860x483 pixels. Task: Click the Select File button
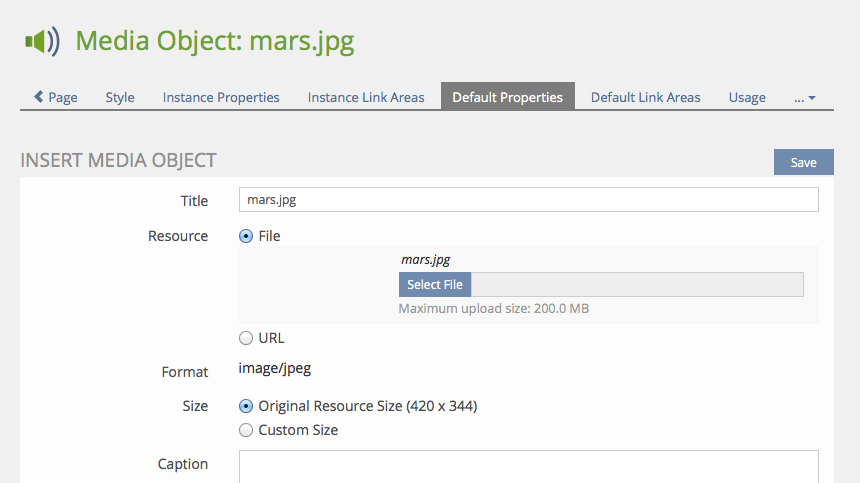(x=435, y=285)
